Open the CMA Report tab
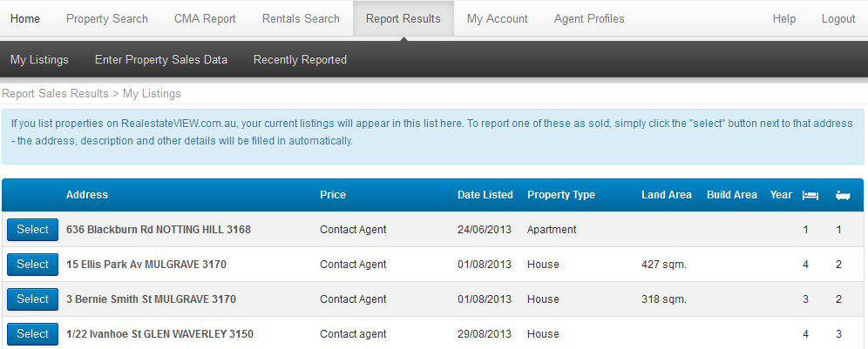The image size is (868, 349). 205,18
